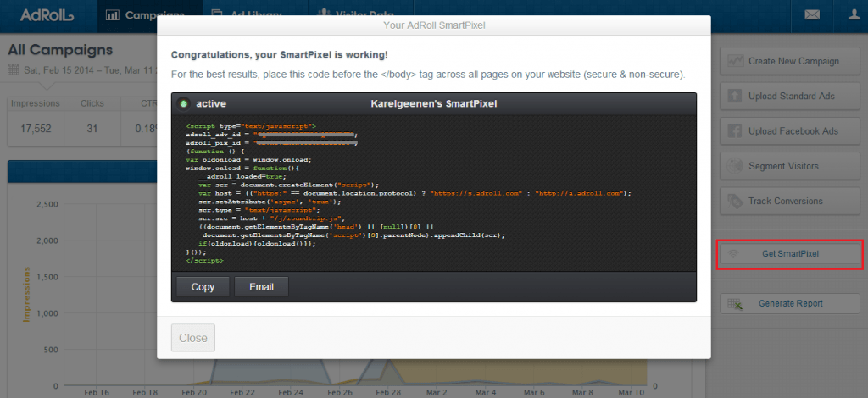Click the 'active' status label
This screenshot has height=398, width=868.
pos(211,103)
